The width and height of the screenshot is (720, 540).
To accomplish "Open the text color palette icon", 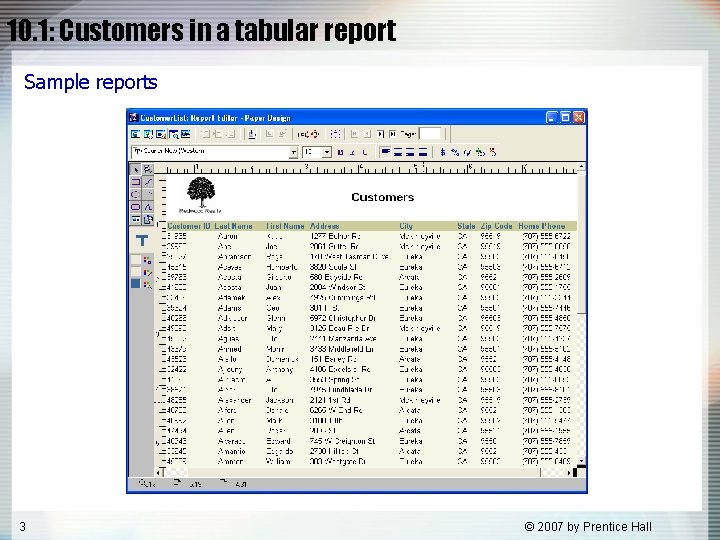I will (x=147, y=285).
